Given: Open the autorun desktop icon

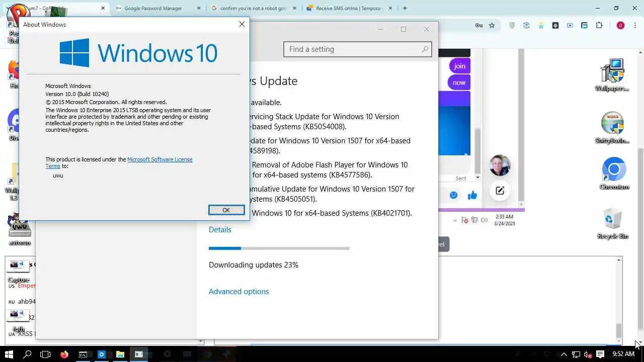Looking at the screenshot, I should [20, 230].
